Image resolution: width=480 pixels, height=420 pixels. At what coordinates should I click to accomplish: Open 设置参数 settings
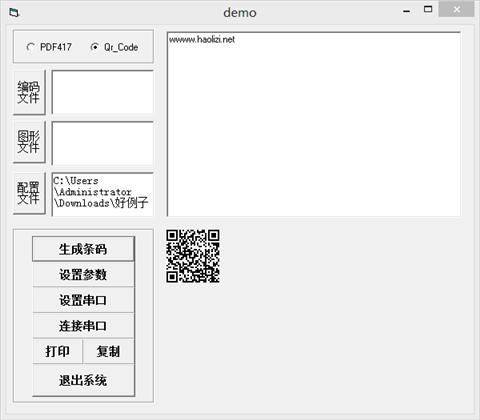(83, 275)
